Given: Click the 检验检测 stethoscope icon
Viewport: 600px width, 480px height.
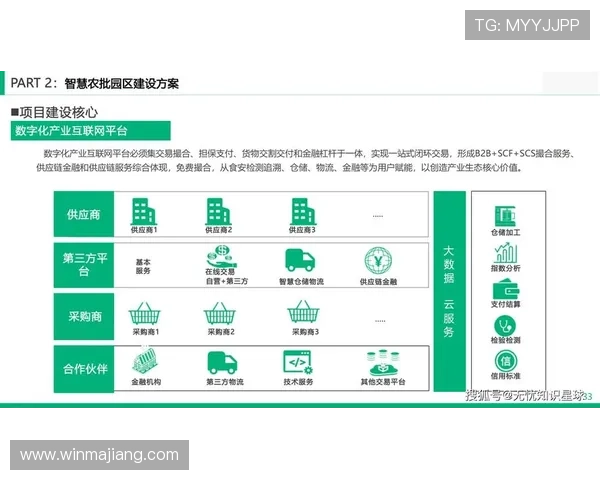Looking at the screenshot, I should pyautogui.click(x=505, y=325).
